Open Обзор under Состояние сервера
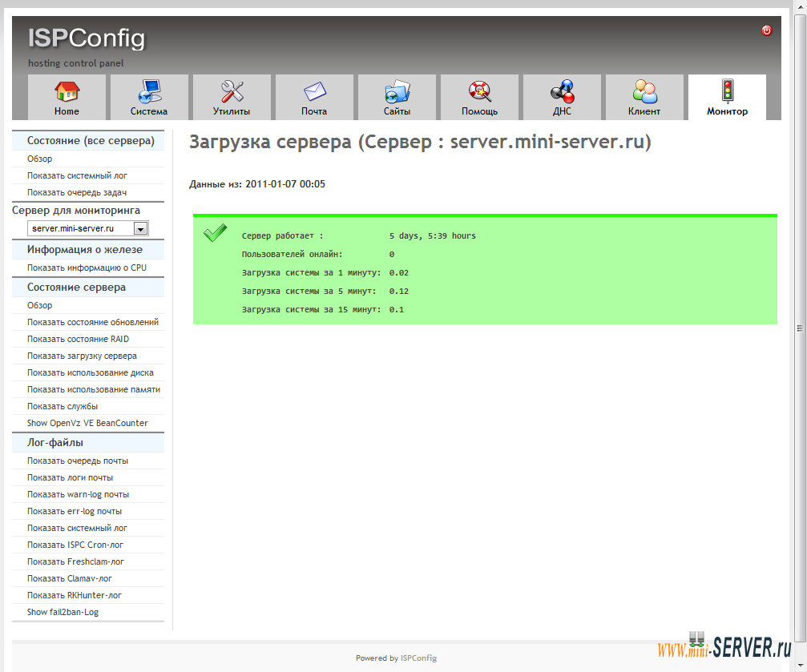Screen dimensions: 807x672 click(39, 306)
